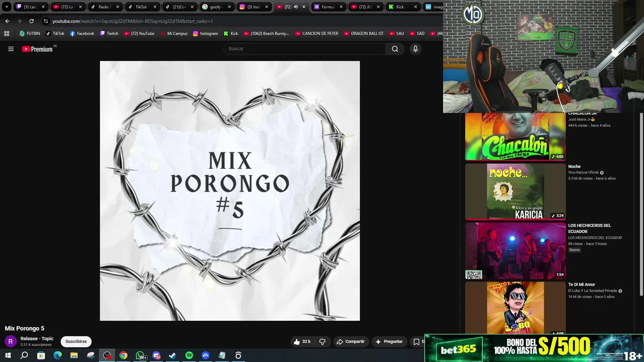Viewport: 644px width, 362px height.
Task: Open Steam from taskbar
Action: pyautogui.click(x=173, y=355)
